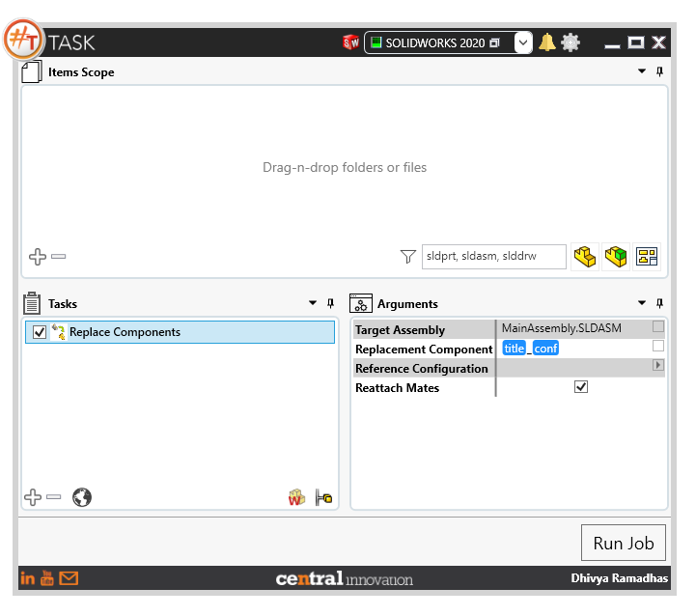Click the Run Job button
This screenshot has width=696, height=616.
pyautogui.click(x=624, y=543)
